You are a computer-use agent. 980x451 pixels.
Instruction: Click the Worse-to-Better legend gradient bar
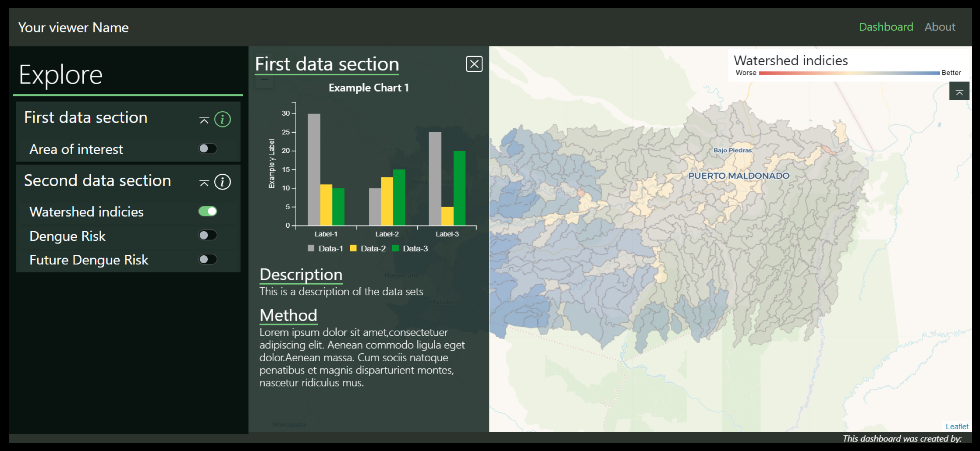pos(849,73)
